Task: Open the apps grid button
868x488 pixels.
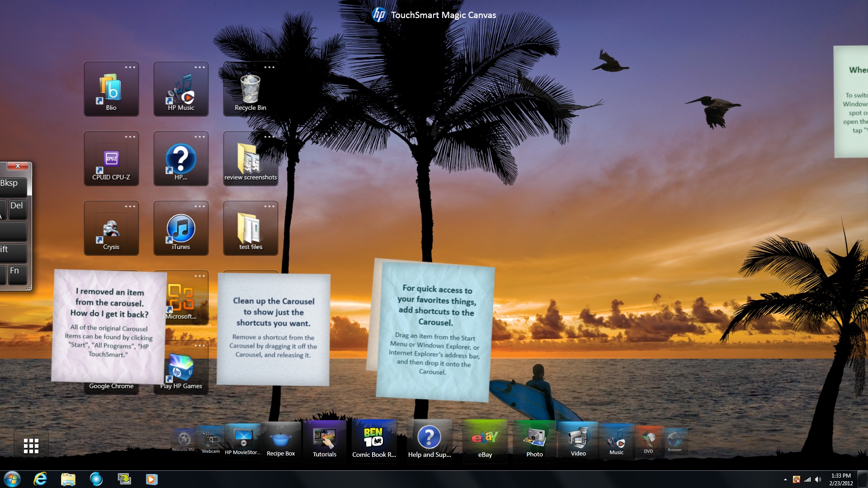Action: pos(31,446)
